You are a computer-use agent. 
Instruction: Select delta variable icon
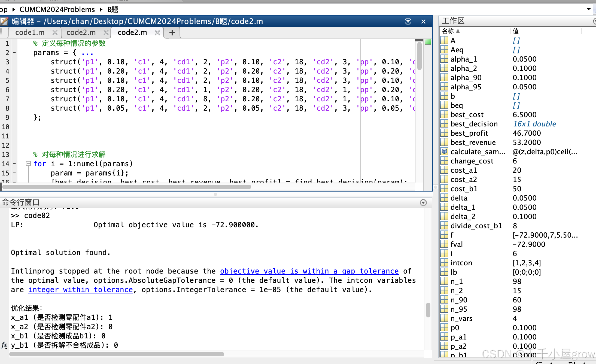444,198
